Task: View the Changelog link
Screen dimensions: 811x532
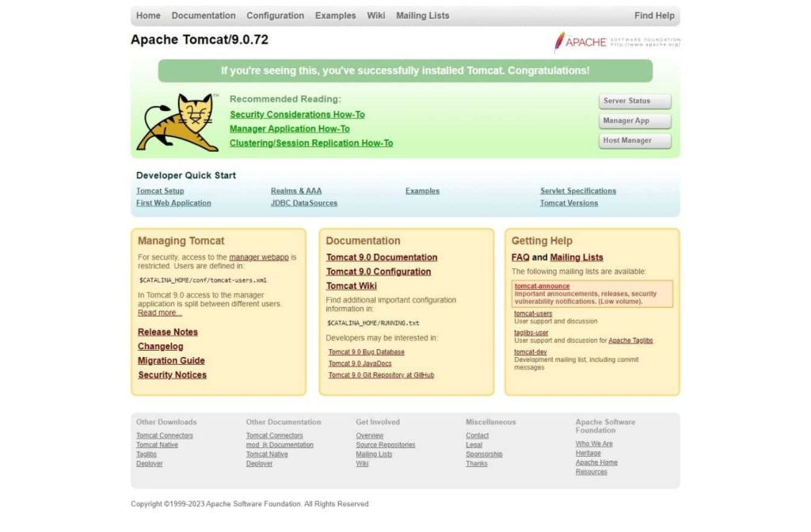Action: click(x=160, y=347)
